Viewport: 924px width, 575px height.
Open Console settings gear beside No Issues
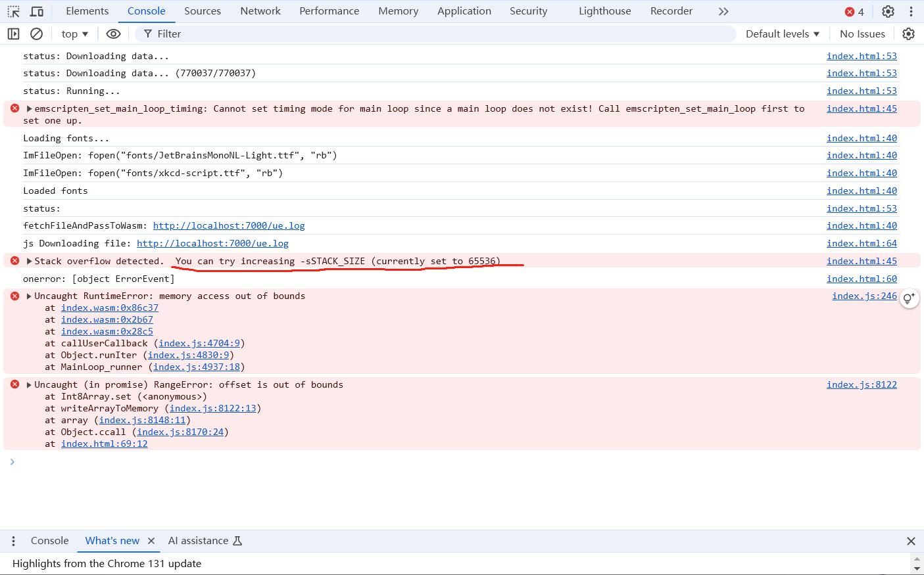(908, 34)
